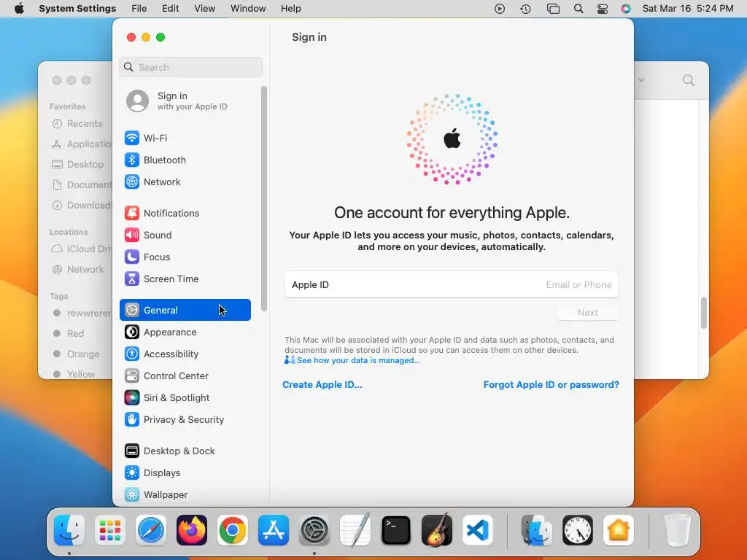Image resolution: width=747 pixels, height=560 pixels.
Task: Select Desktop in Finder window sidebar
Action: click(x=77, y=164)
